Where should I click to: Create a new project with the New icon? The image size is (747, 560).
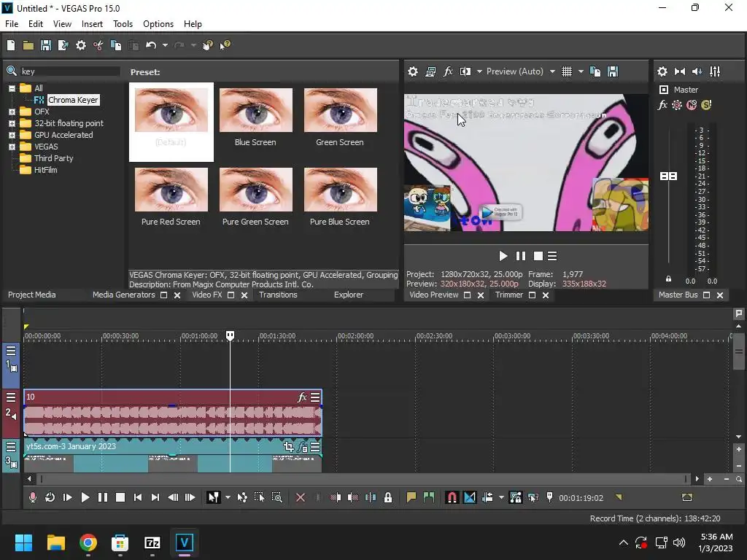[x=11, y=45]
